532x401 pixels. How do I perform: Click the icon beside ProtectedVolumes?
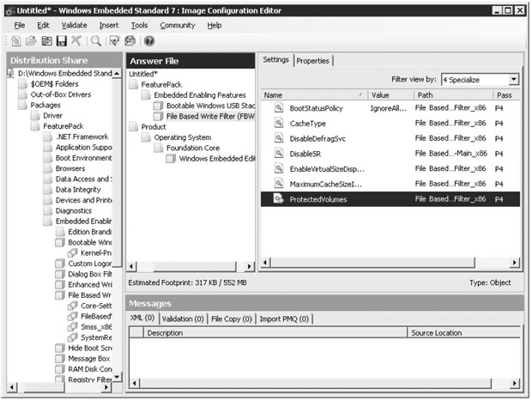click(279, 198)
